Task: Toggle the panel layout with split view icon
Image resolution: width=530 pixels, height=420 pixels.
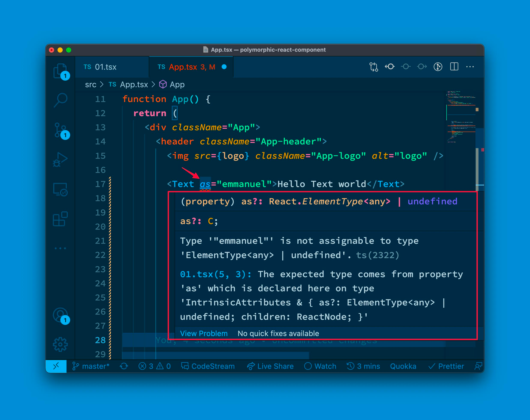Action: pyautogui.click(x=454, y=66)
